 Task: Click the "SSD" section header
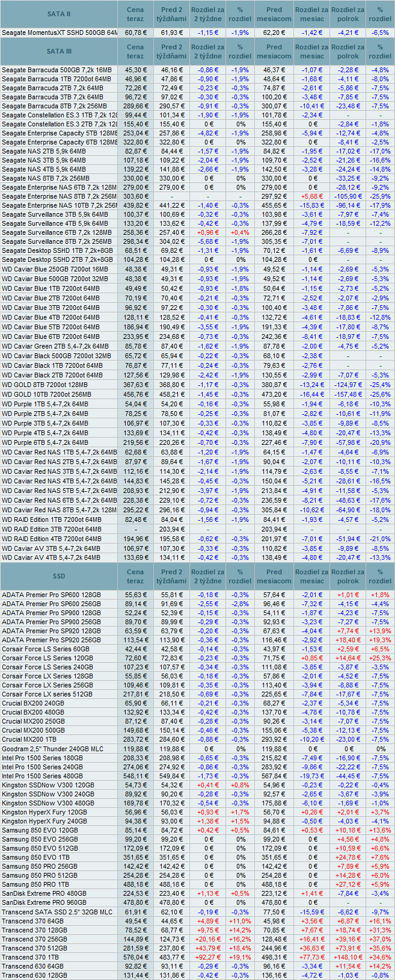59,576
